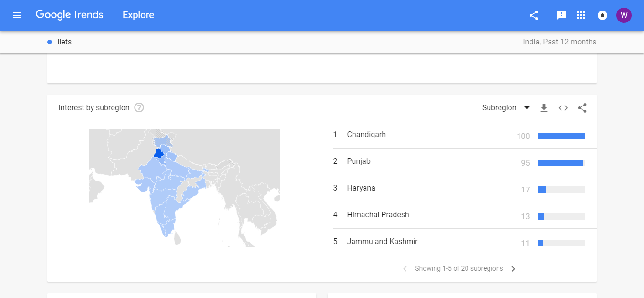Viewport: 644px width, 298px height.
Task: Open the hamburger main menu
Action: [x=17, y=15]
